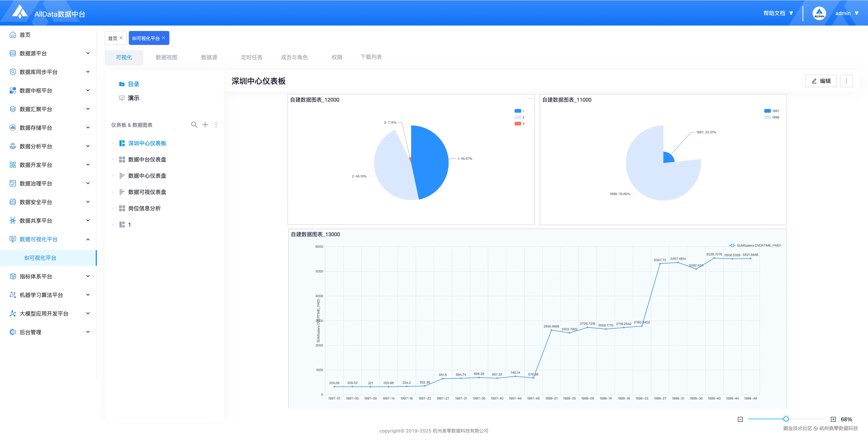This screenshot has width=868, height=441.
Task: Click the search icon in dashboard list
Action: 194,124
